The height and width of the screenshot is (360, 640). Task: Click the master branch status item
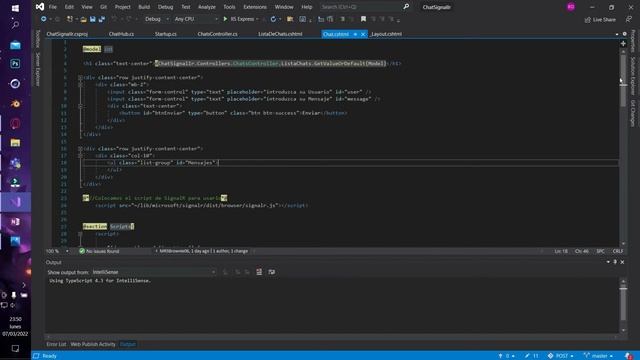[x=598, y=356]
